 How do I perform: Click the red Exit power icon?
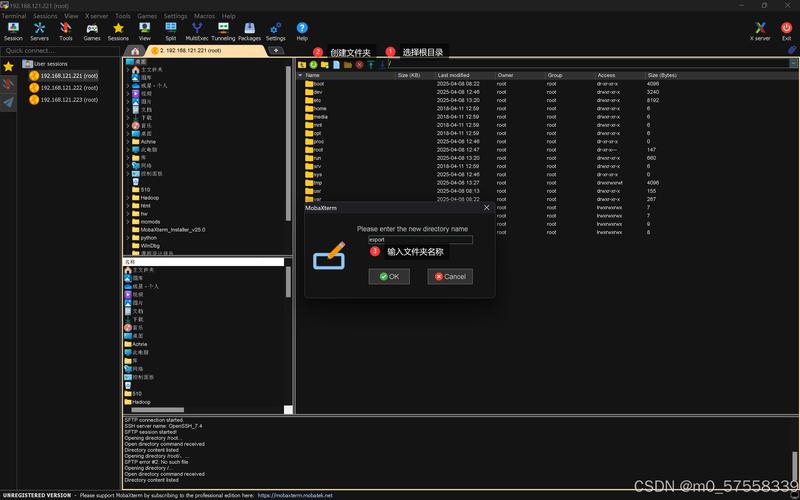click(x=786, y=31)
